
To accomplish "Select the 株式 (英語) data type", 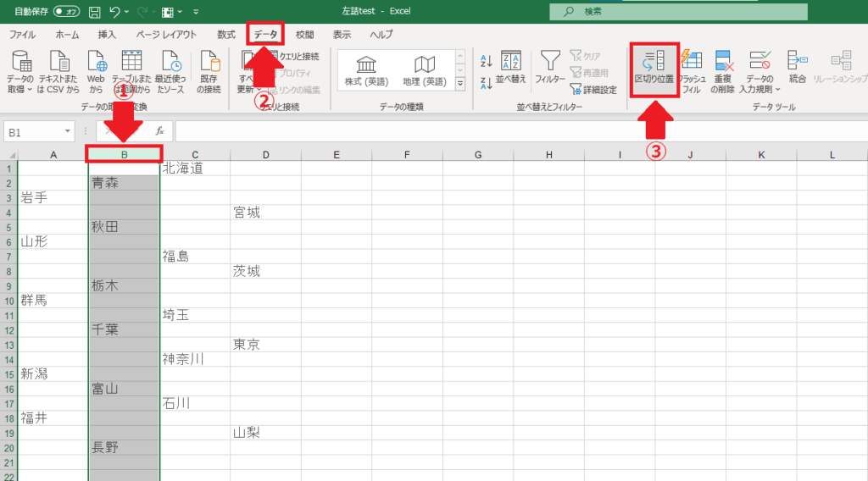I will pyautogui.click(x=366, y=71).
